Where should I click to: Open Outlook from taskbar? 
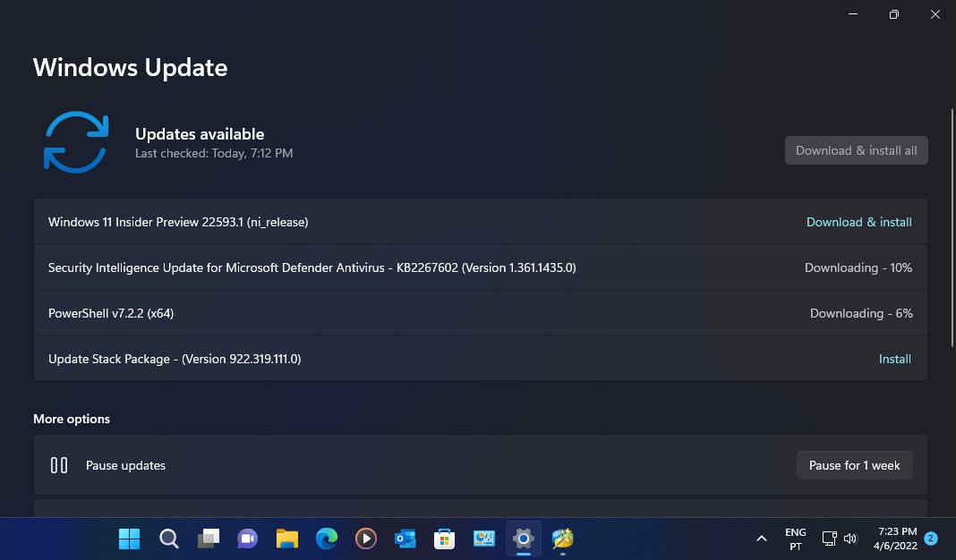click(x=405, y=539)
